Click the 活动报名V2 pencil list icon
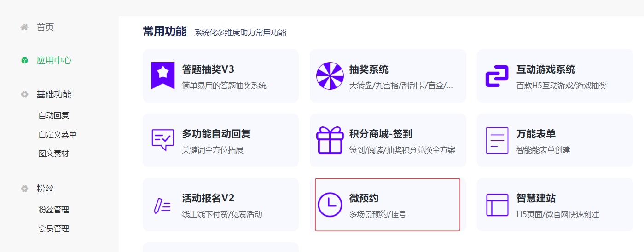Screen dimensions: 644x252 [x=162, y=206]
